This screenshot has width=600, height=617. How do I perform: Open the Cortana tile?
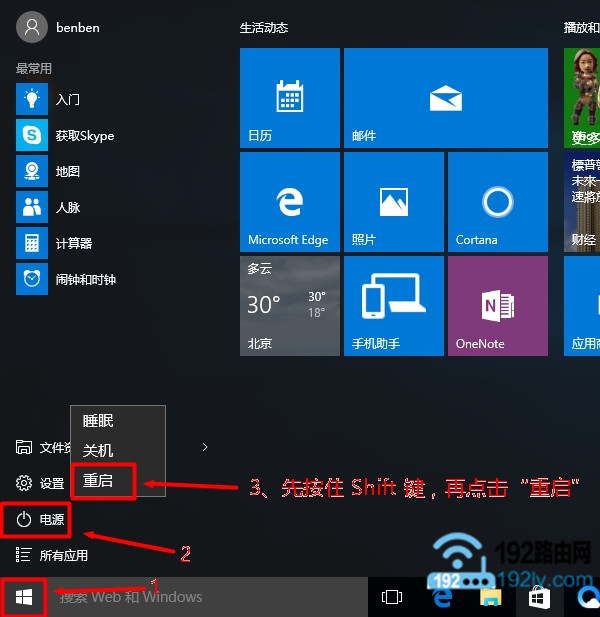(x=498, y=202)
